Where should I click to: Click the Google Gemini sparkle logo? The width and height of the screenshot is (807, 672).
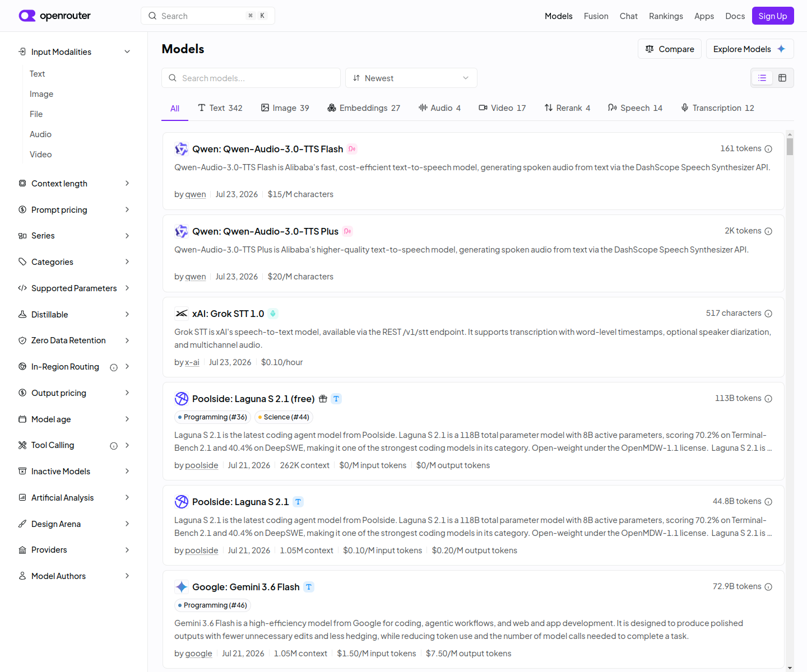coord(182,587)
